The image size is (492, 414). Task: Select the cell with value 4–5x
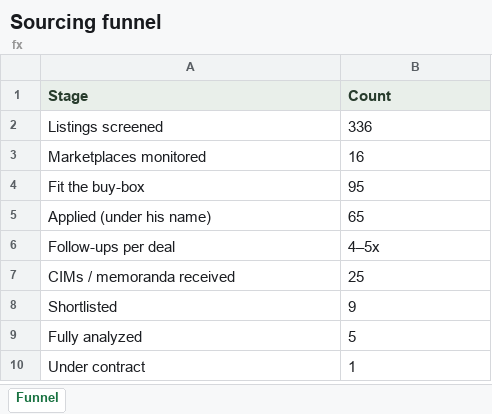pos(415,246)
